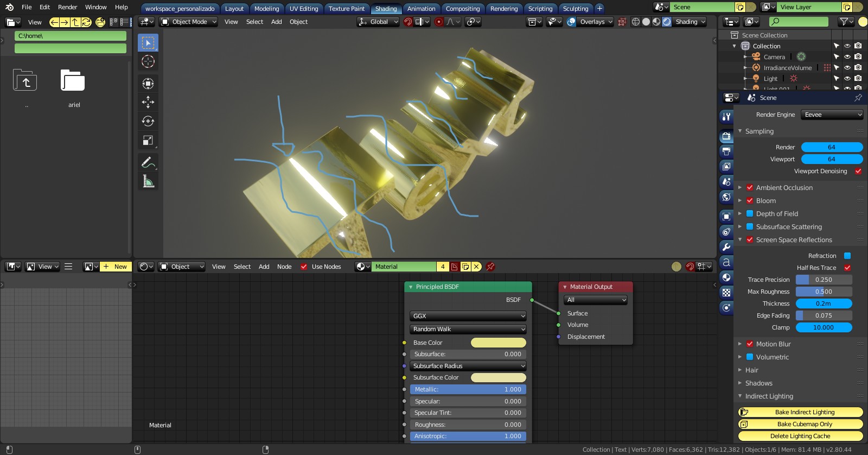
Task: Switch to the UV Editing workspace tab
Action: coord(304,9)
